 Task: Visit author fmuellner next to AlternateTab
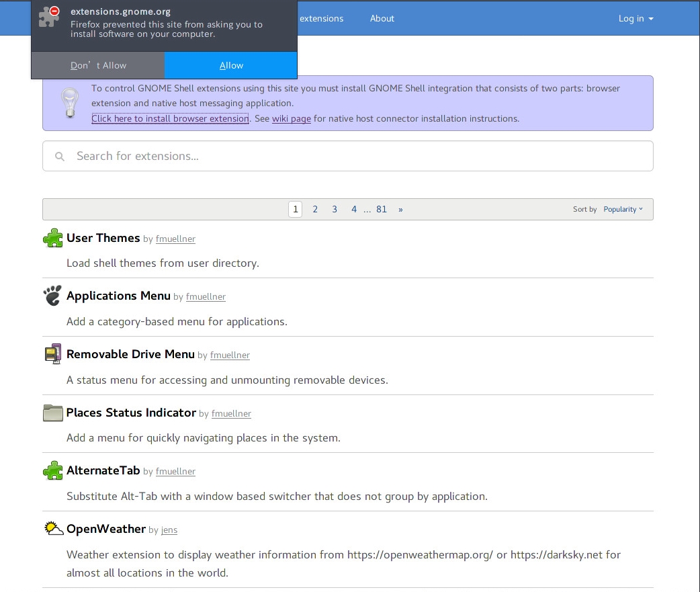click(x=175, y=471)
